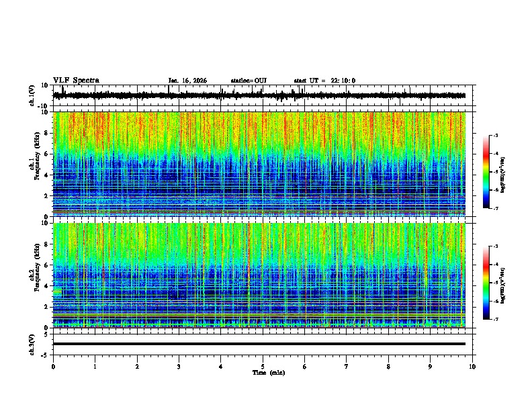Select the date text "Jan. 16, 2026"
Viewport: 532px width, 411px height.
click(x=187, y=81)
